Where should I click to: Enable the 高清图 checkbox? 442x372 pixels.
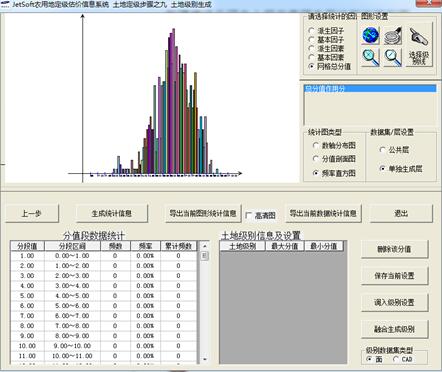249,215
